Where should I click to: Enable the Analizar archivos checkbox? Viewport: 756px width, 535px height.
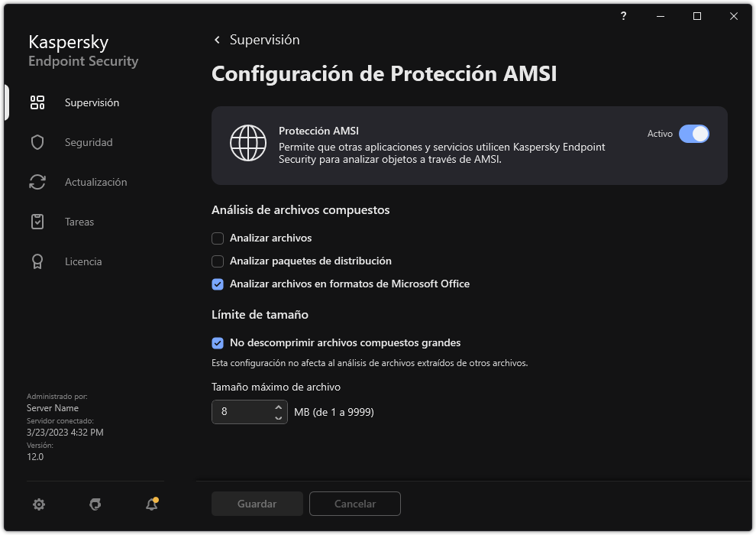[218, 238]
